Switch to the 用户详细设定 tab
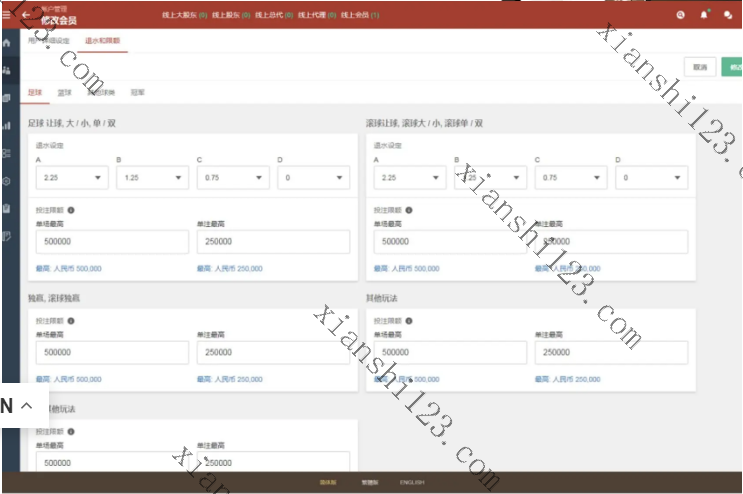This screenshot has height=494, width=743. pos(48,41)
